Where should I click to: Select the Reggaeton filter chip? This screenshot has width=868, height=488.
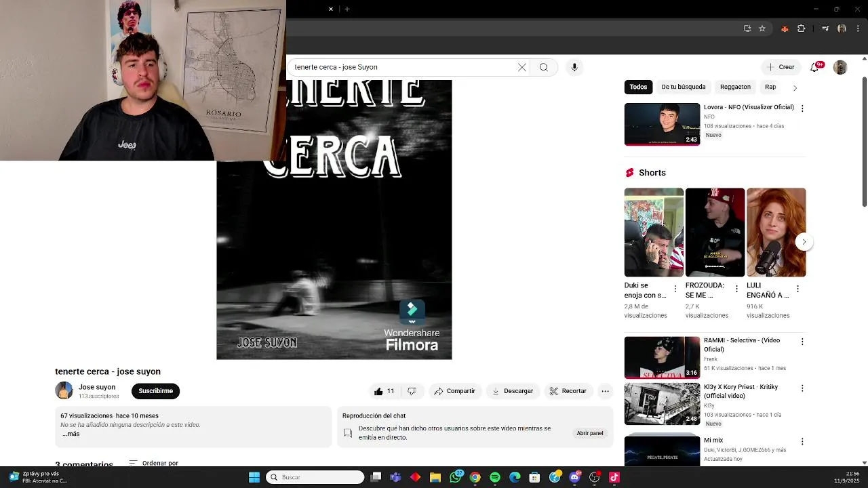click(735, 87)
